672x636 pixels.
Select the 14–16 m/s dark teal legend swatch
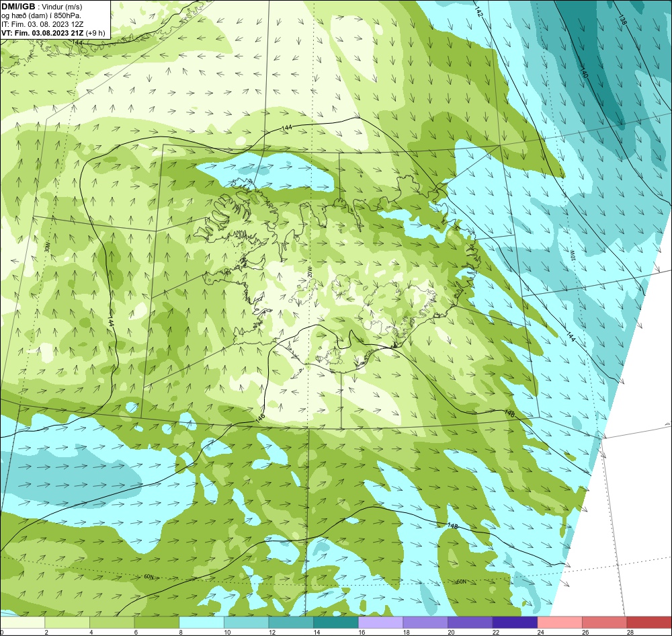[335, 623]
